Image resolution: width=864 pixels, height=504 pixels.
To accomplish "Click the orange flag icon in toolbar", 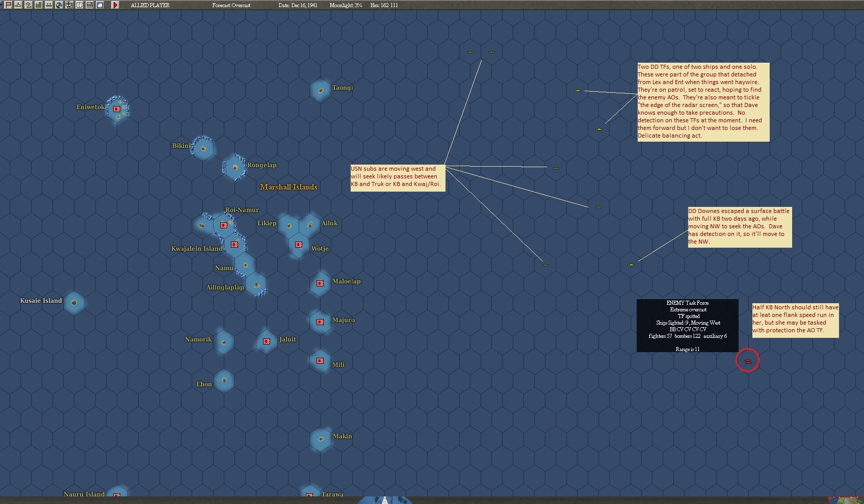I will coord(8,5).
